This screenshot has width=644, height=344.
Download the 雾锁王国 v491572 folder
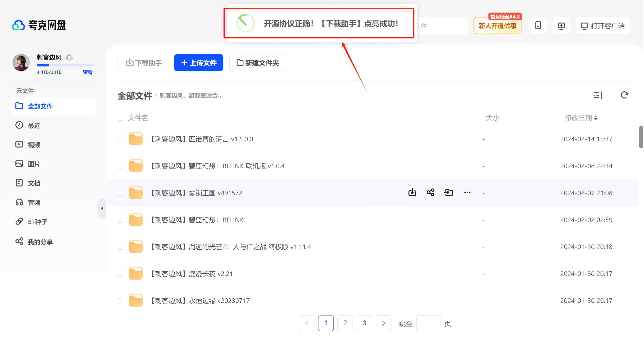(x=412, y=192)
